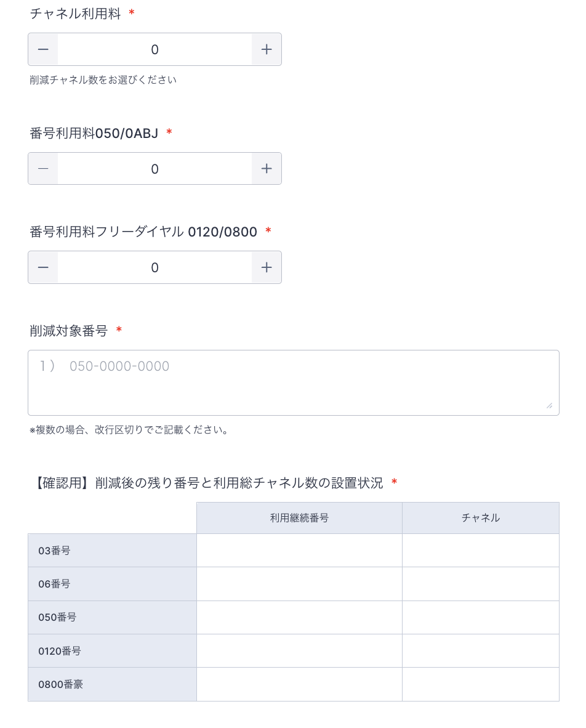Select 03番号 チャネル cell
The height and width of the screenshot is (728, 586).
coord(480,551)
